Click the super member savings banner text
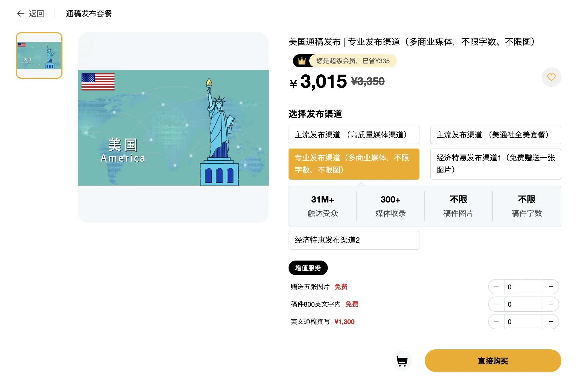 (353, 61)
